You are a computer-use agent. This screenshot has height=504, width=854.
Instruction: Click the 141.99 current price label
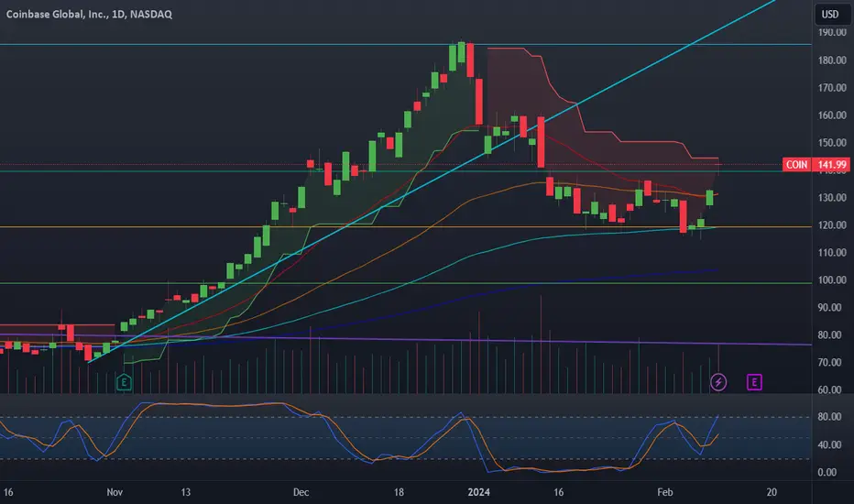click(x=832, y=165)
